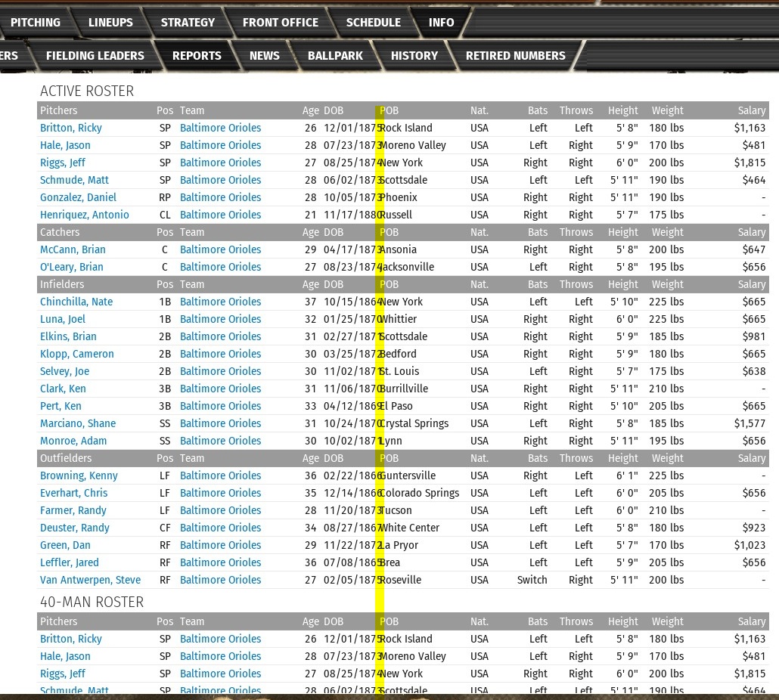Screen dimensions: 779x700
Task: Open Van Antwerpen, Steve player page
Action: (90, 580)
